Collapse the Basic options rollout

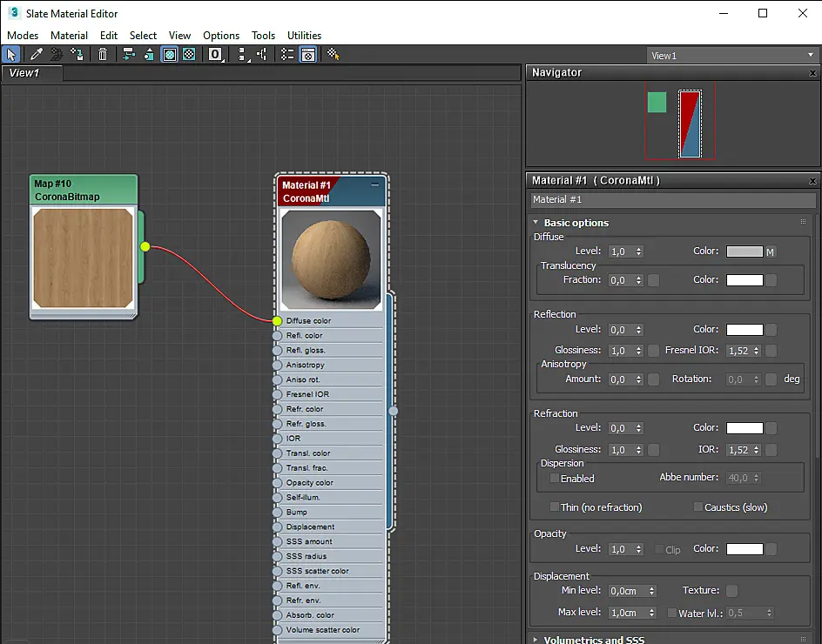click(x=536, y=222)
